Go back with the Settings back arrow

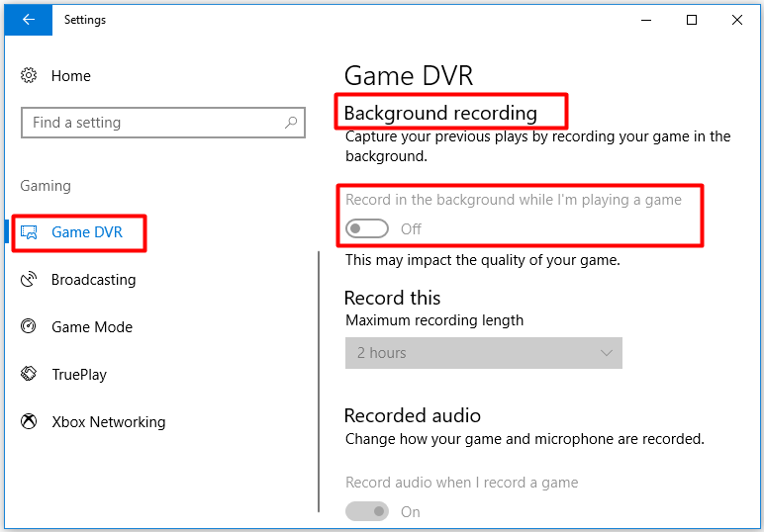click(29, 20)
